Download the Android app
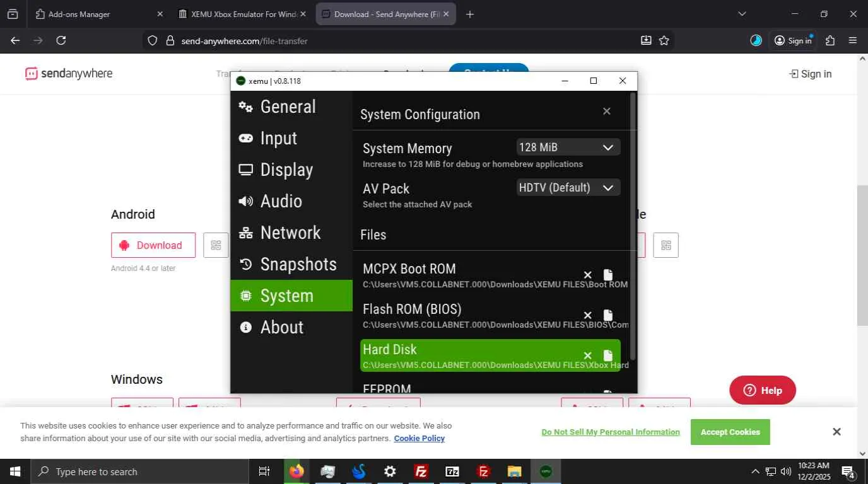Image resolution: width=868 pixels, height=484 pixels. point(153,245)
